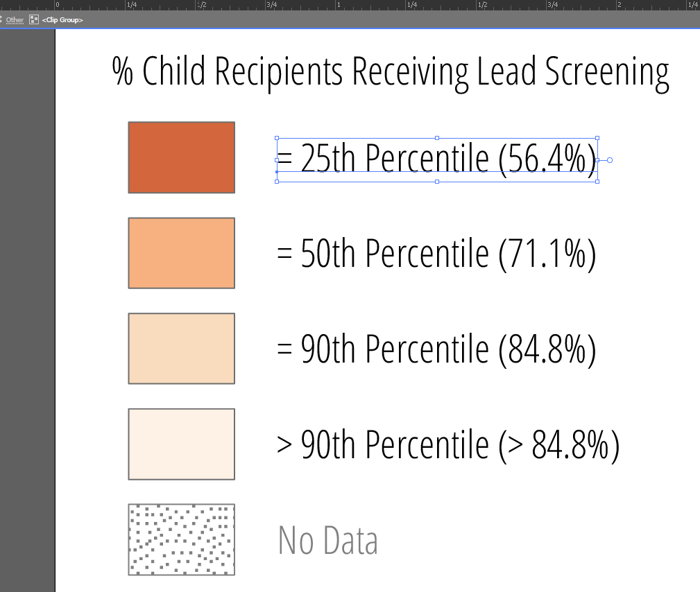Select the palest cream legend swatch
This screenshot has height=592, width=700.
tap(182, 444)
